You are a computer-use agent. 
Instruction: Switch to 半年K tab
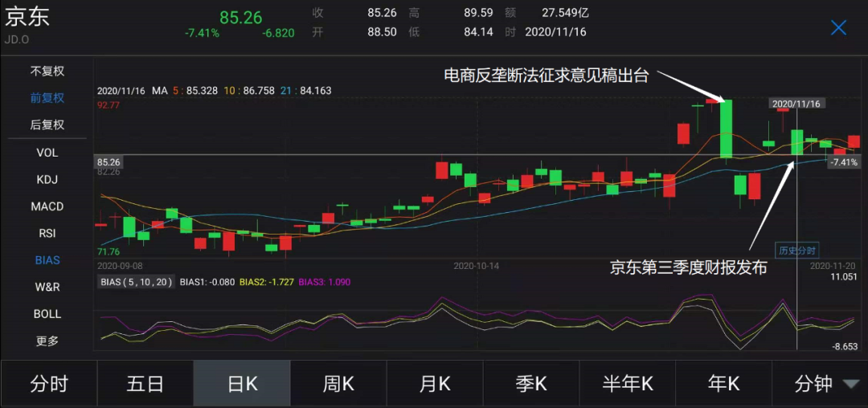[628, 384]
